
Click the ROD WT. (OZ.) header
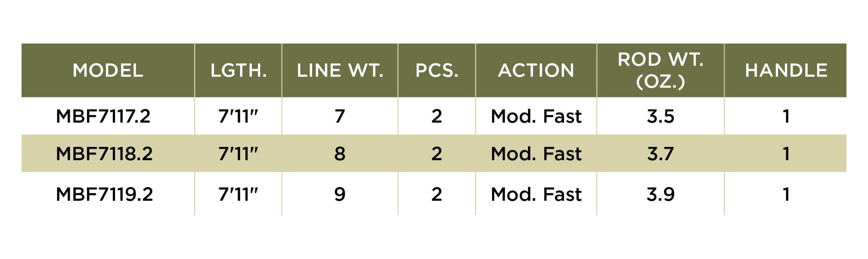tap(660, 70)
